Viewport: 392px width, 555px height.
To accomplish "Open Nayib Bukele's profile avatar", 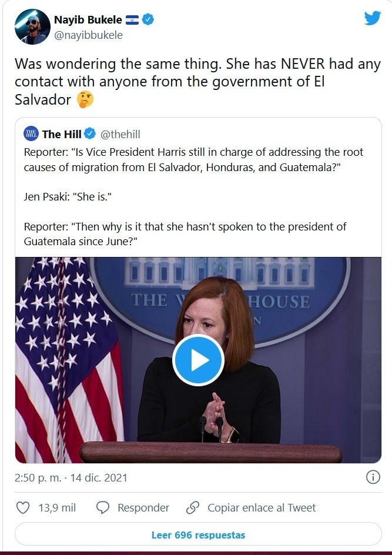I will coord(32,26).
